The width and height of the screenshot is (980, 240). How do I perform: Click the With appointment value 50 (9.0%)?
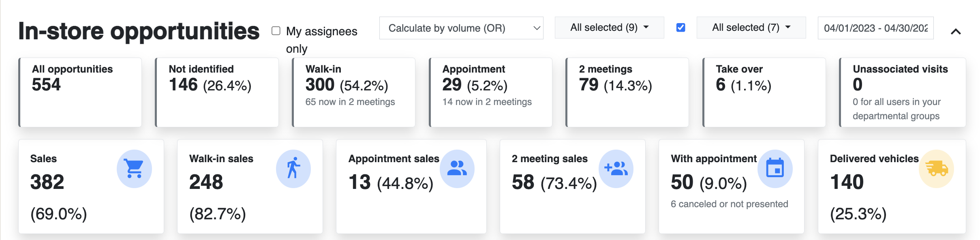pyautogui.click(x=709, y=182)
